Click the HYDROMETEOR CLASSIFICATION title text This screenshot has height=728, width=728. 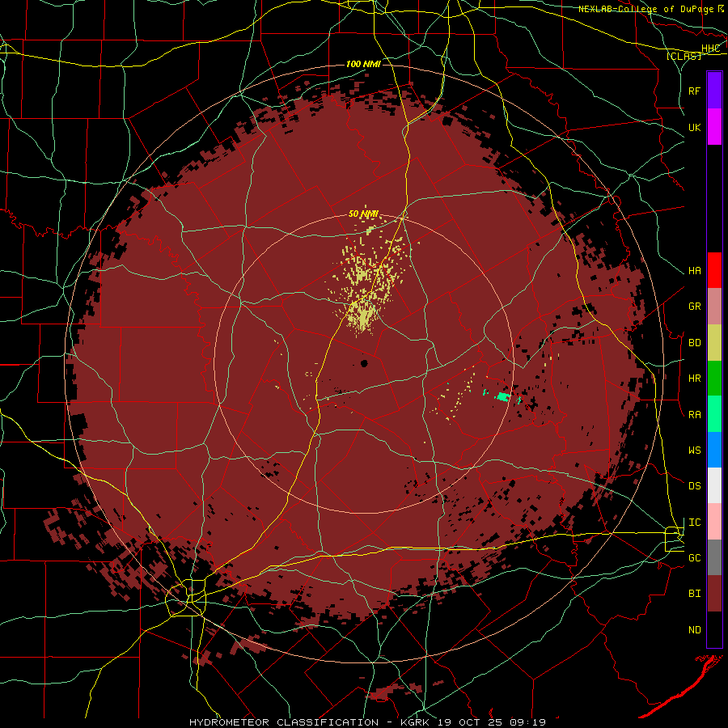(284, 722)
